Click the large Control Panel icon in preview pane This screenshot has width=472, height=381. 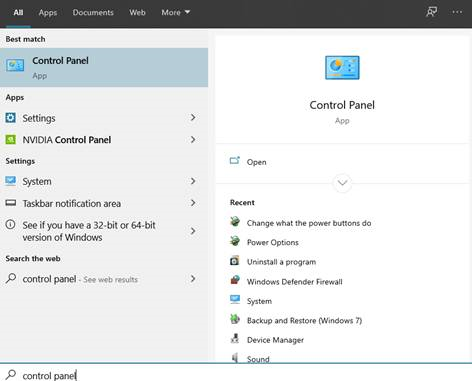click(342, 68)
